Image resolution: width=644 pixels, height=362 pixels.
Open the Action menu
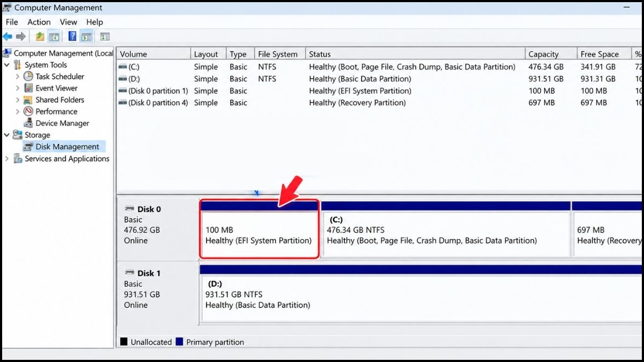[39, 22]
